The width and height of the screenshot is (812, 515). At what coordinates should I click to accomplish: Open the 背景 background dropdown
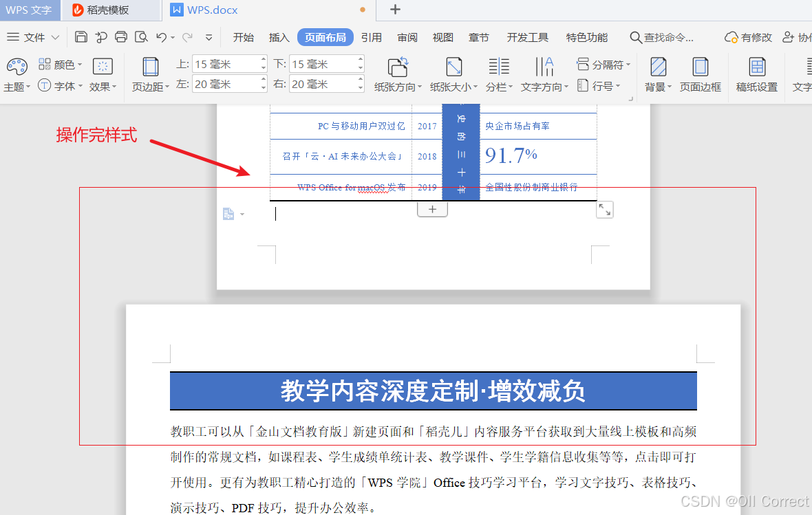(x=658, y=74)
